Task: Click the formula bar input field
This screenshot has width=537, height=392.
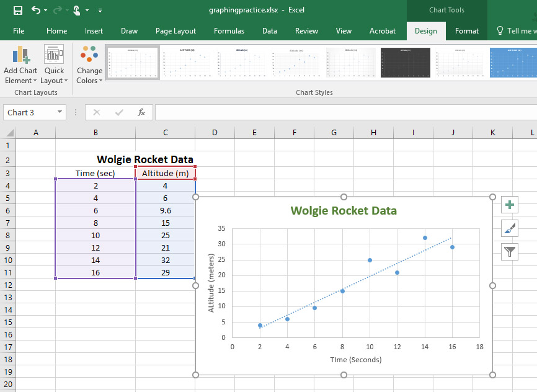Action: coord(341,112)
